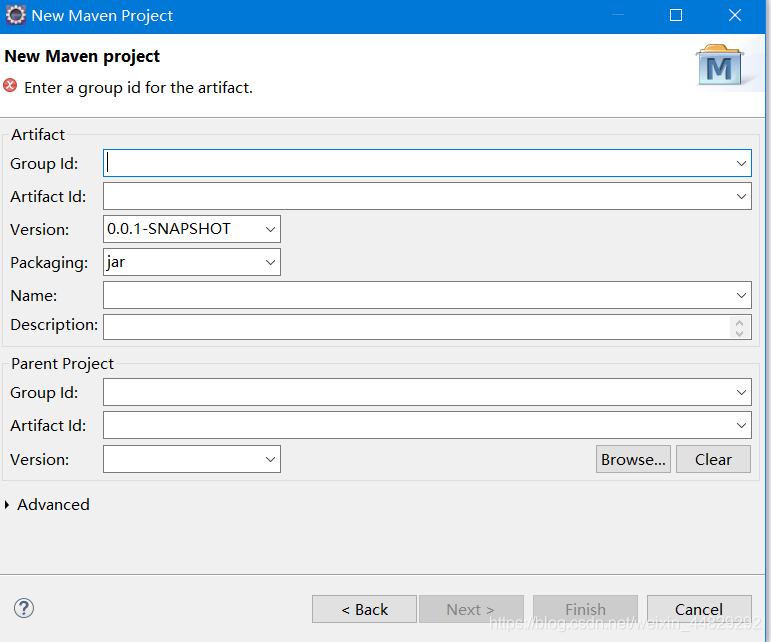771x642 pixels.
Task: Open the Name field dropdown arrow
Action: tap(741, 295)
